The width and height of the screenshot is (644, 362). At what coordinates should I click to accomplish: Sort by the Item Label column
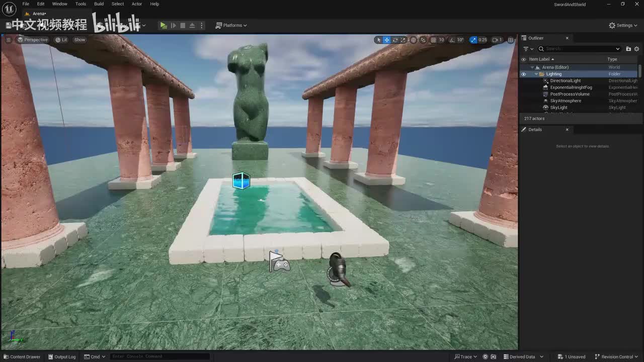pyautogui.click(x=541, y=59)
